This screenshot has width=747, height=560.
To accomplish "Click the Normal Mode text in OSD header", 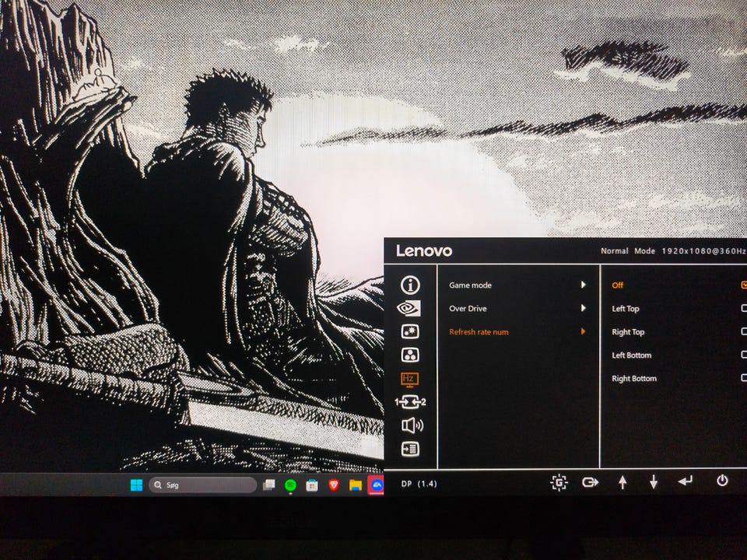I will pyautogui.click(x=627, y=250).
